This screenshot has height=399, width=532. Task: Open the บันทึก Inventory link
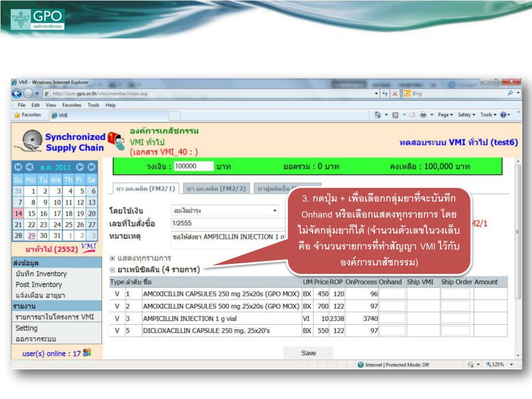[41, 274]
